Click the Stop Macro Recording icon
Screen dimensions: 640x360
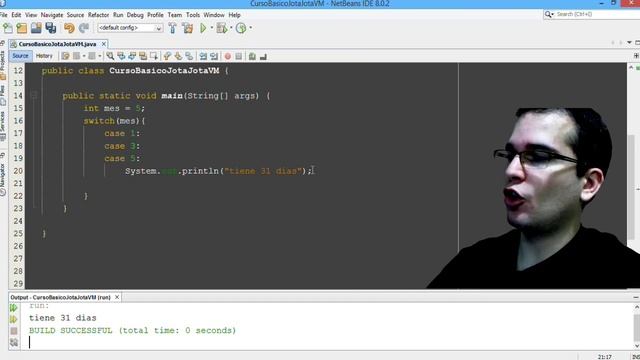[x=239, y=56]
